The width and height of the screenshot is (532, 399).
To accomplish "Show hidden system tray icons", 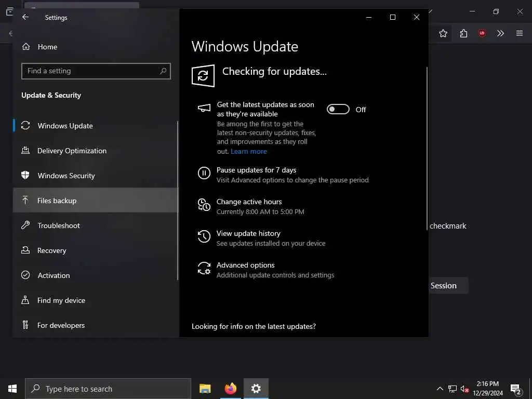I will 440,389.
